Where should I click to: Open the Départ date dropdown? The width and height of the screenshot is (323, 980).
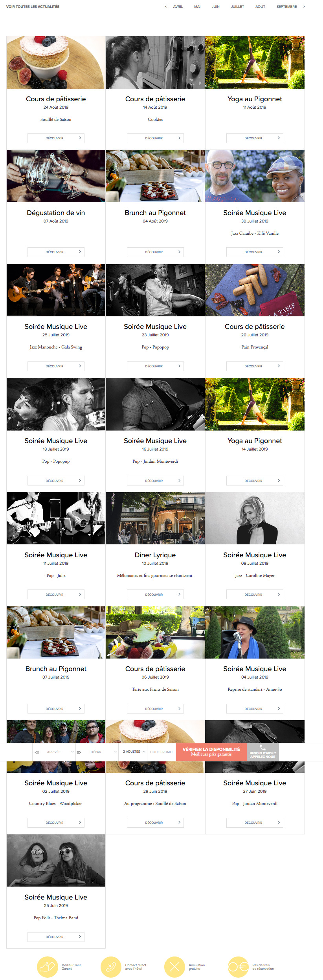[x=97, y=752]
